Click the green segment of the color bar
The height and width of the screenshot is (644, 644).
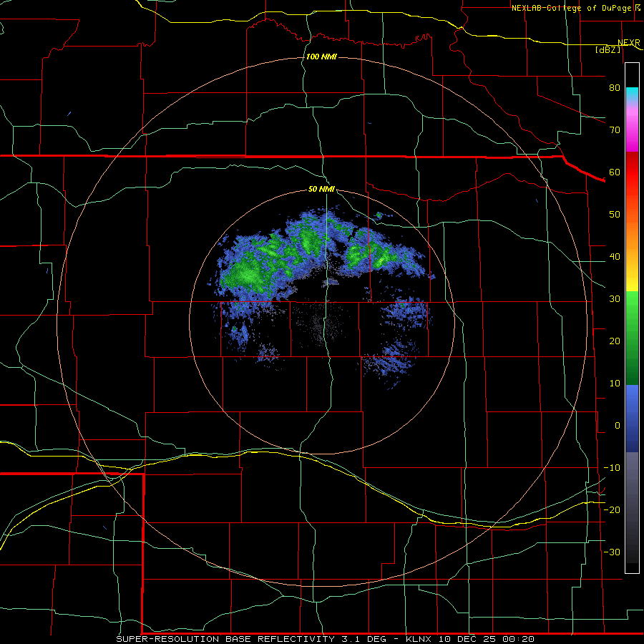(x=632, y=337)
